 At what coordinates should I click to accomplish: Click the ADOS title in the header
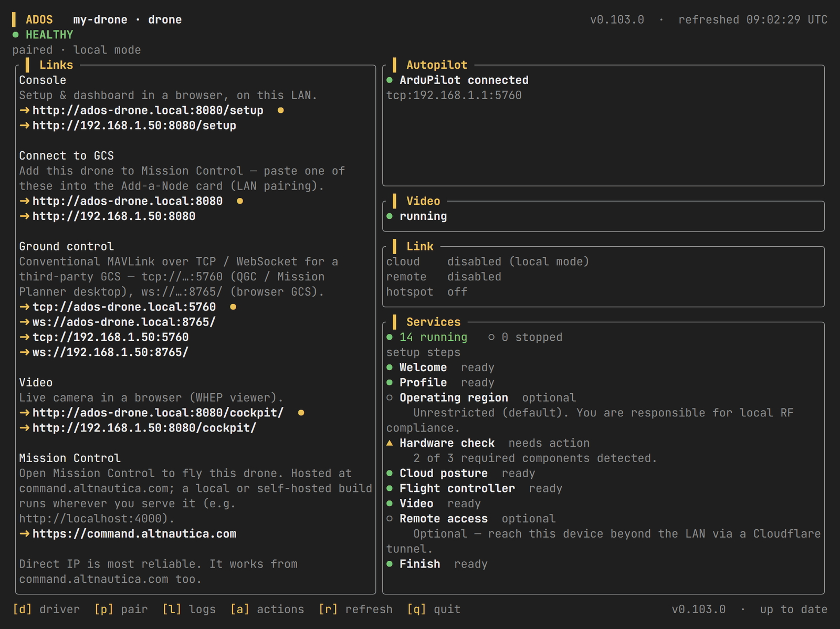(39, 19)
